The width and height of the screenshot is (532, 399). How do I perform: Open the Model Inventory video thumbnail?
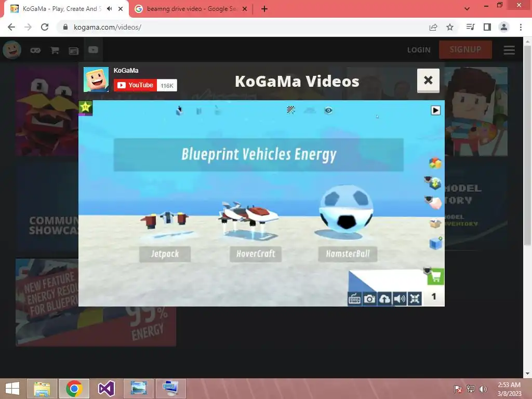[476, 206]
